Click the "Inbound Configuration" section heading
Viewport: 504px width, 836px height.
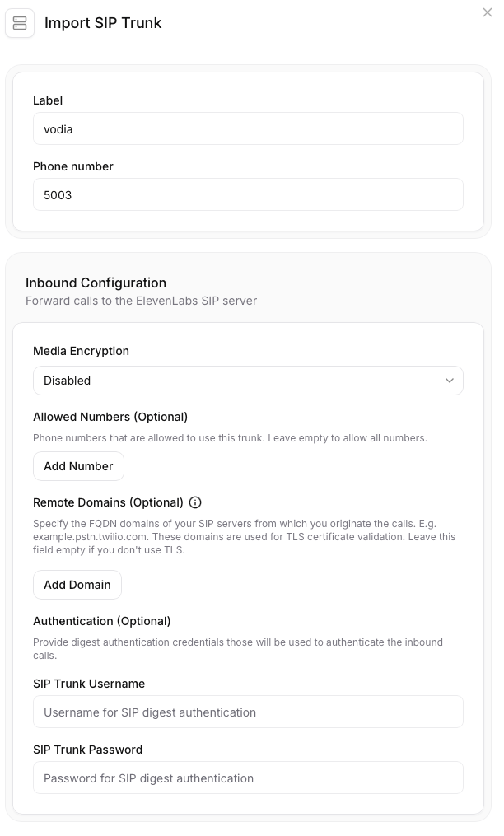(96, 283)
